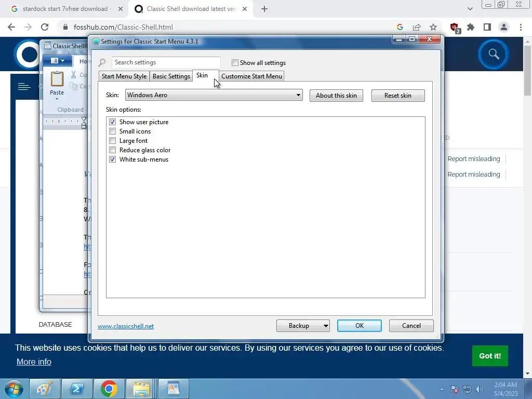Click the DATABASE text on fosshub
This screenshot has width=532, height=399.
coord(55,325)
